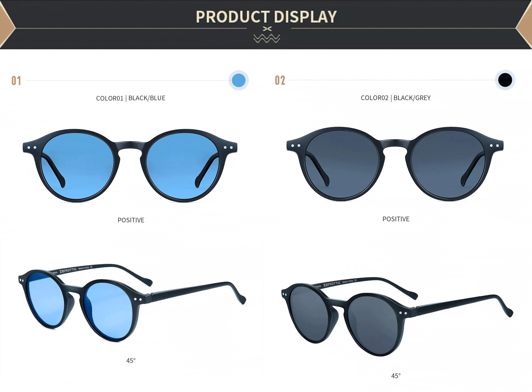Click the COLOR02 | BLACK/GREY label

pyautogui.click(x=396, y=98)
